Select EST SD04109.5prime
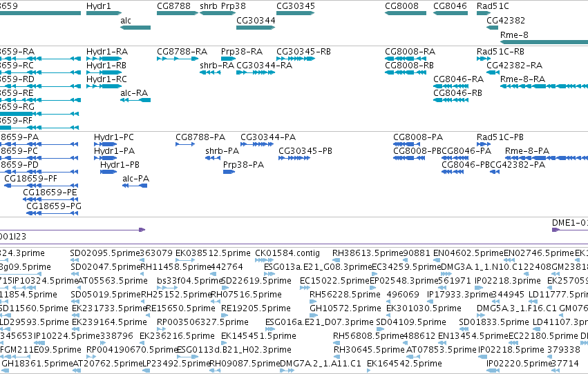The width and height of the screenshot is (588, 374). [x=411, y=323]
